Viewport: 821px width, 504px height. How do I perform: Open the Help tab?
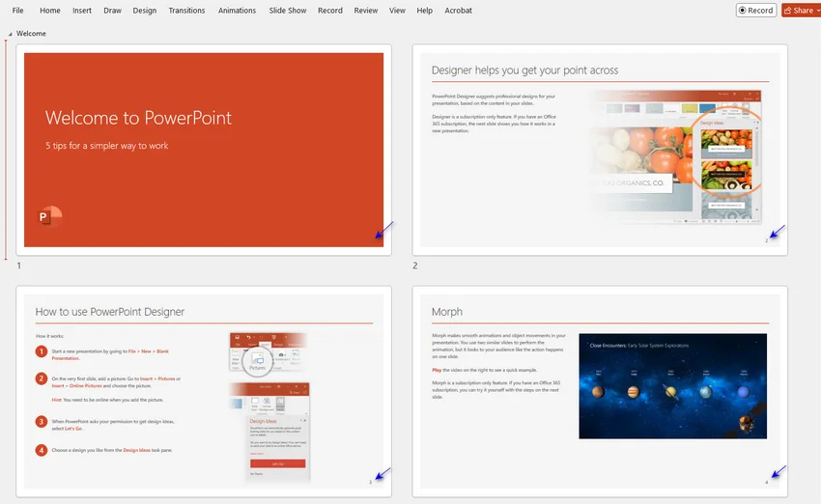pyautogui.click(x=425, y=11)
